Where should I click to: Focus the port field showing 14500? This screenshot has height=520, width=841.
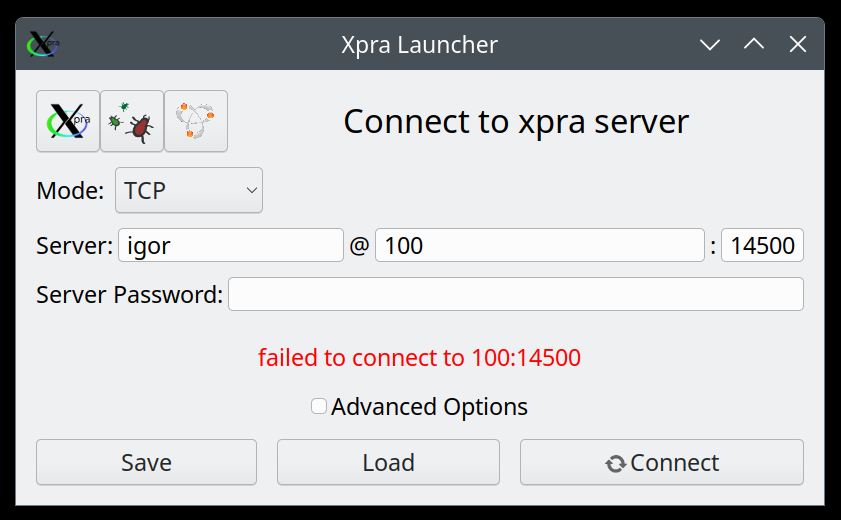(x=762, y=246)
